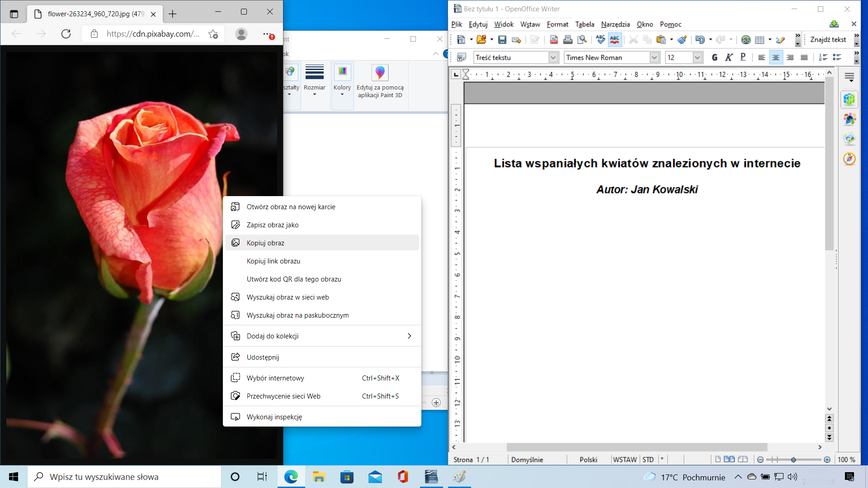The image size is (868, 488).
Task: Select the Export to PDF icon
Action: (553, 40)
